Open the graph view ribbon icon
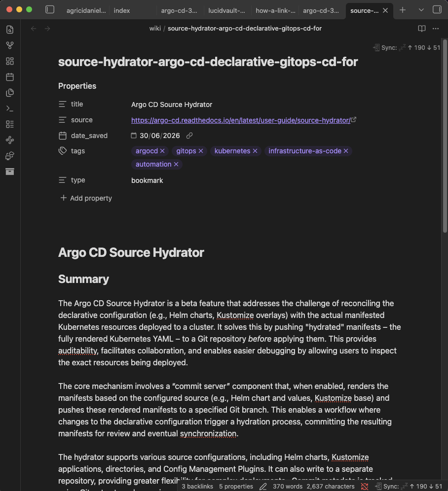 [10, 45]
